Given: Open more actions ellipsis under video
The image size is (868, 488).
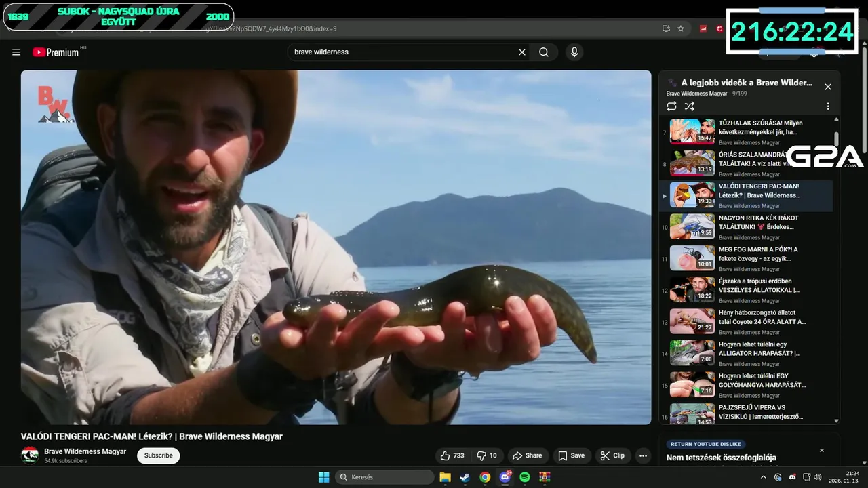Looking at the screenshot, I should (x=643, y=455).
